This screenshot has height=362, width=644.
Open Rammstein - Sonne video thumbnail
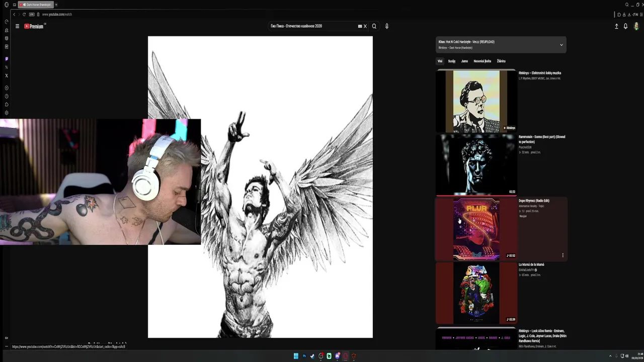[x=476, y=165]
